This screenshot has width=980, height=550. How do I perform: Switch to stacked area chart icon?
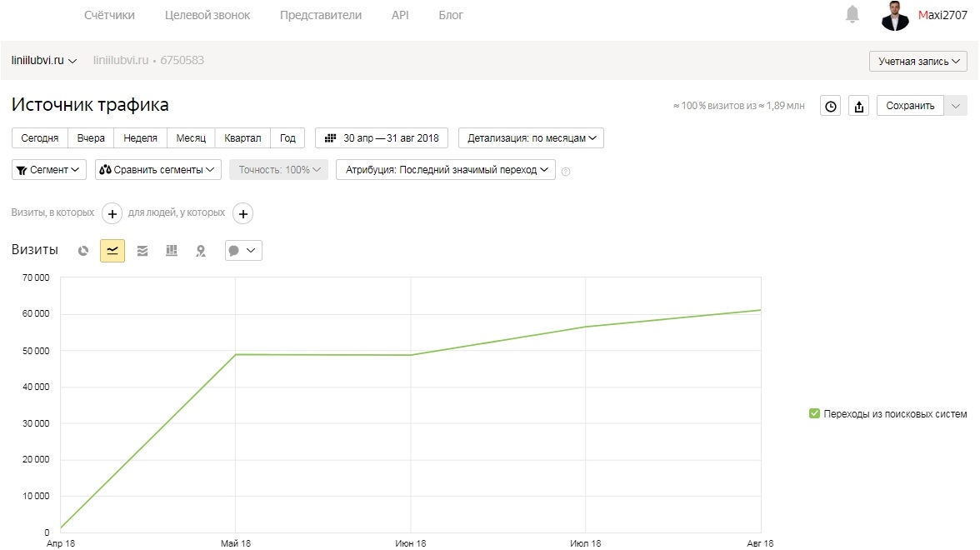(x=142, y=251)
